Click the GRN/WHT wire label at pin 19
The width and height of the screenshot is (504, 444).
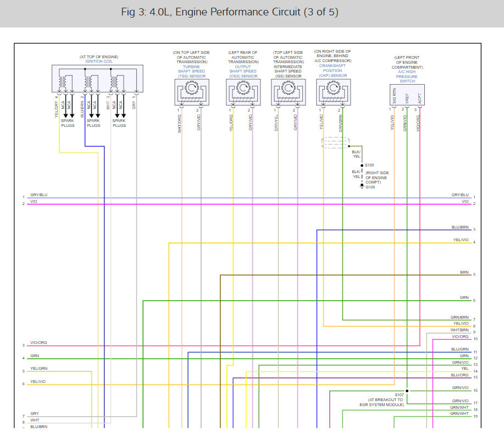pyautogui.click(x=459, y=413)
